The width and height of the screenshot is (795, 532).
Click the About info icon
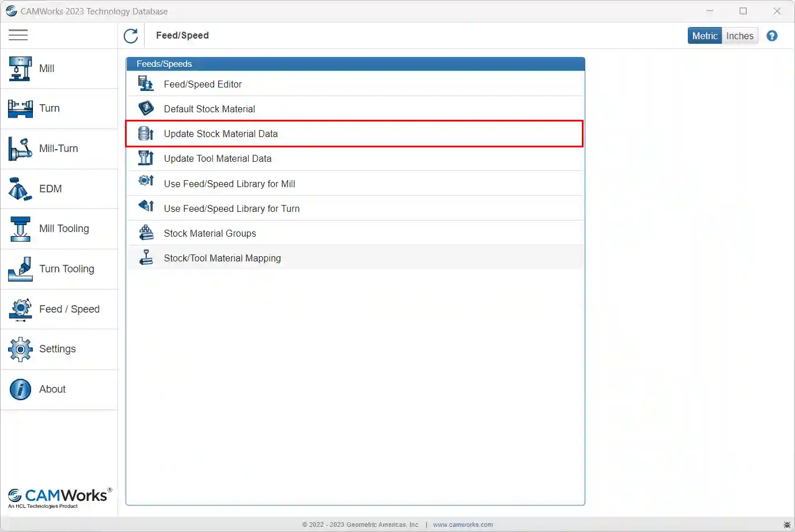click(x=20, y=389)
